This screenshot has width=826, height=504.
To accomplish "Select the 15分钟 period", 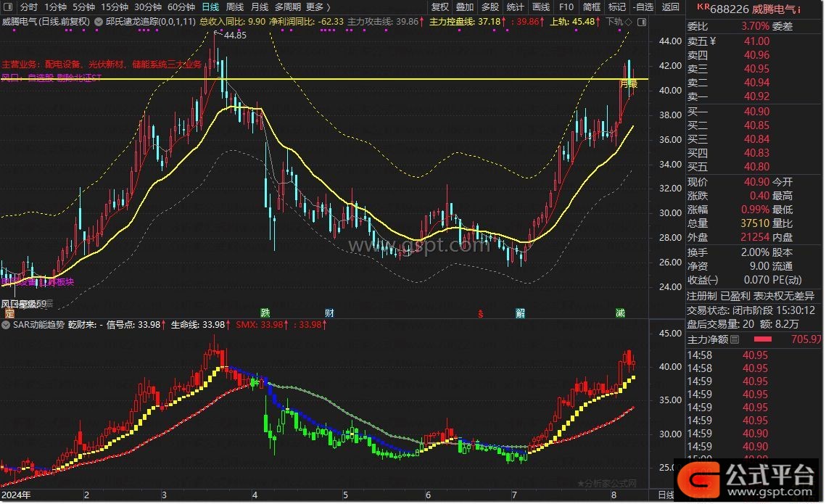I will pos(115,7).
